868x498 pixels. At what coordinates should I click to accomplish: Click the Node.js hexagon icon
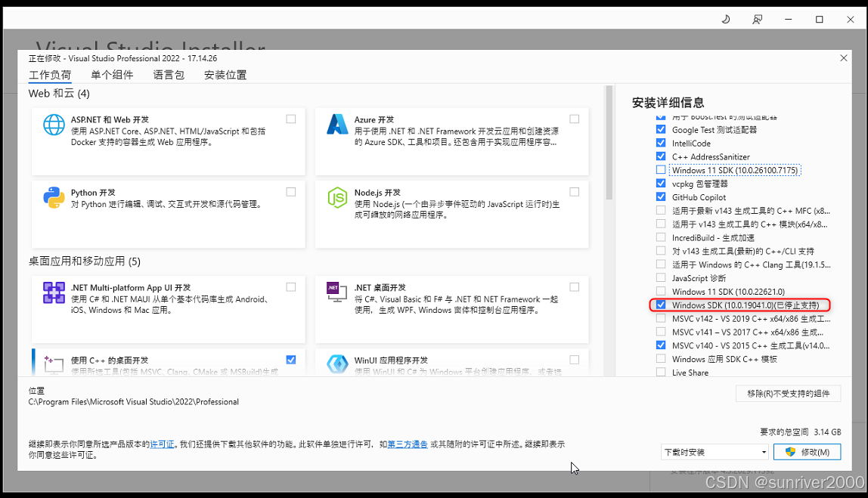pos(337,197)
